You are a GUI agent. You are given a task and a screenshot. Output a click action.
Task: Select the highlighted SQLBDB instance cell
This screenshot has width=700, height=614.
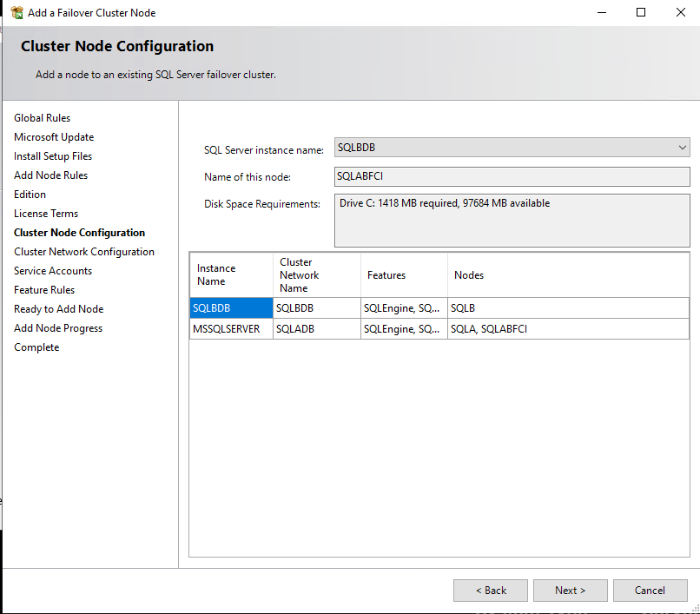pyautogui.click(x=231, y=307)
